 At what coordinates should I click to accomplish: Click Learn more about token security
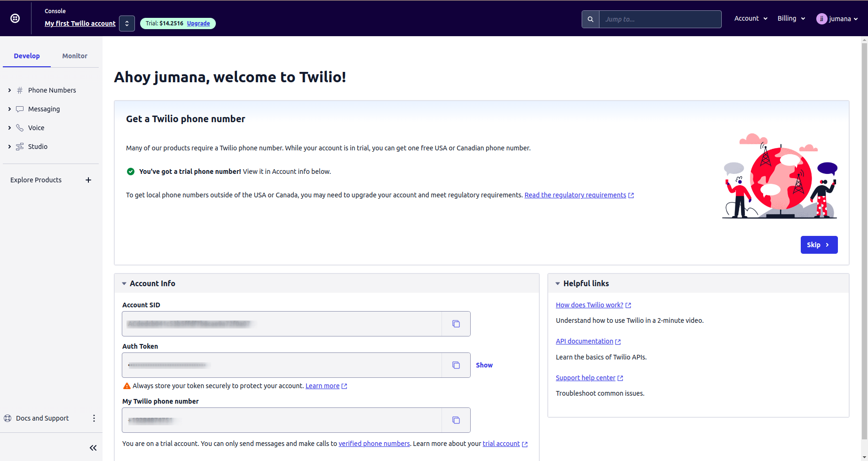point(323,386)
